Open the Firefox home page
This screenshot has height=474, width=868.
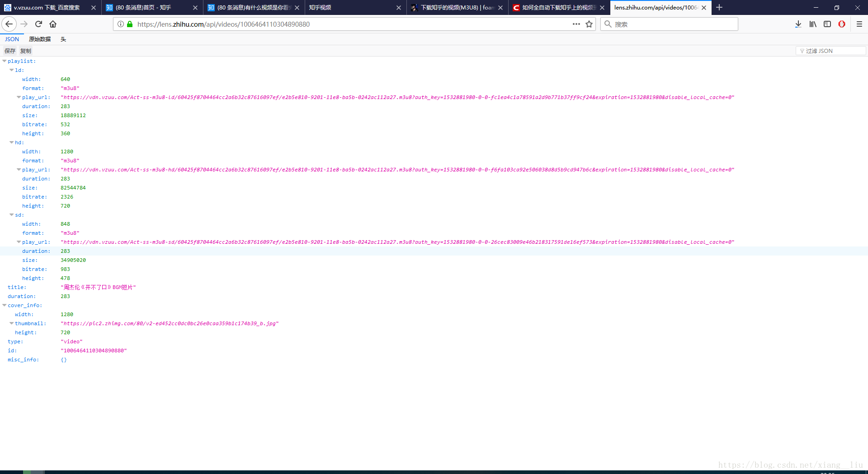pos(53,24)
